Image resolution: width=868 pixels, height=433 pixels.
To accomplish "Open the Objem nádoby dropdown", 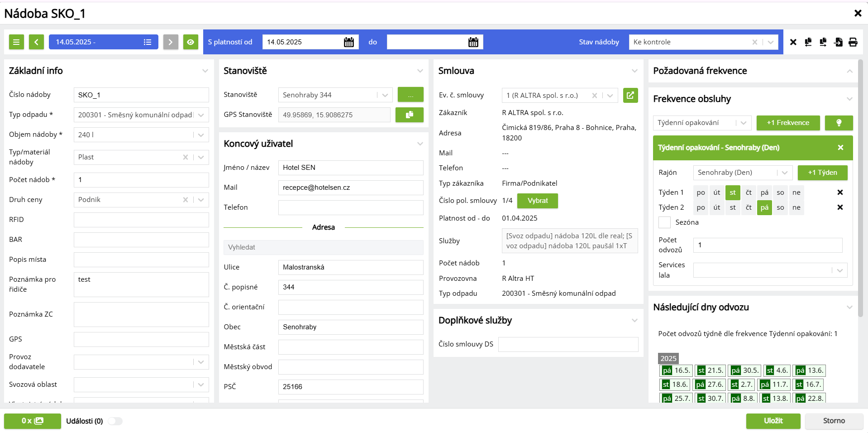I will point(201,135).
